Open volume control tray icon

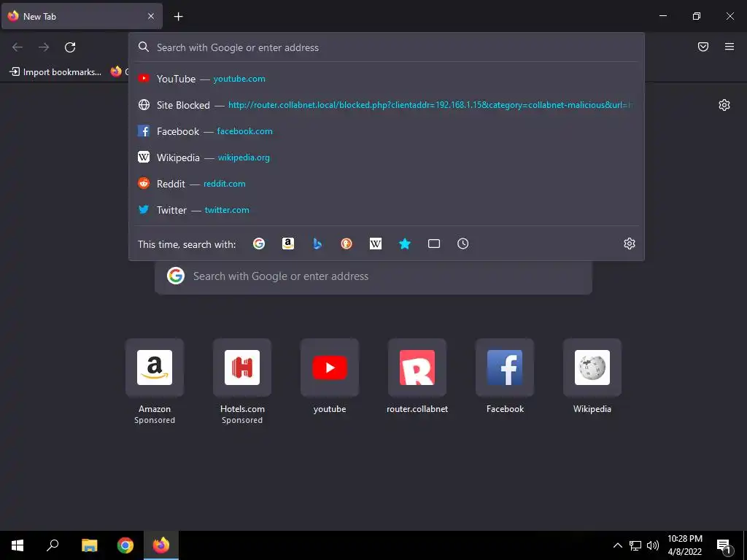653,545
